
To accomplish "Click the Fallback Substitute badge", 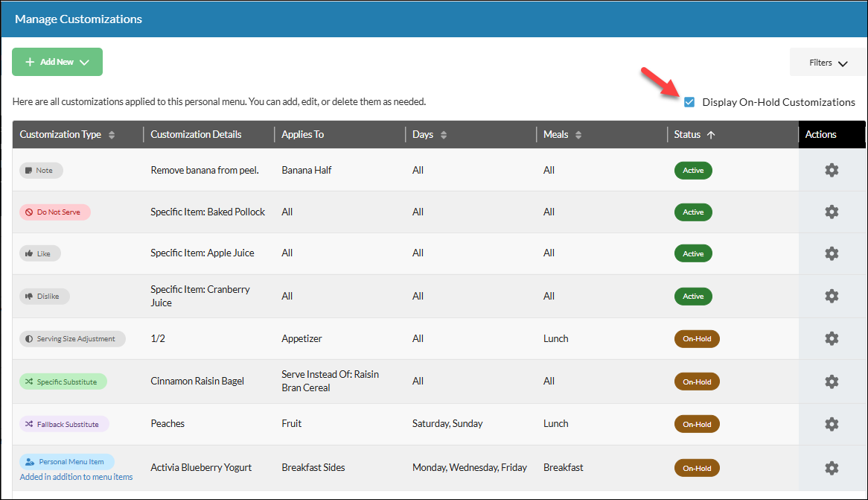I will pos(64,424).
